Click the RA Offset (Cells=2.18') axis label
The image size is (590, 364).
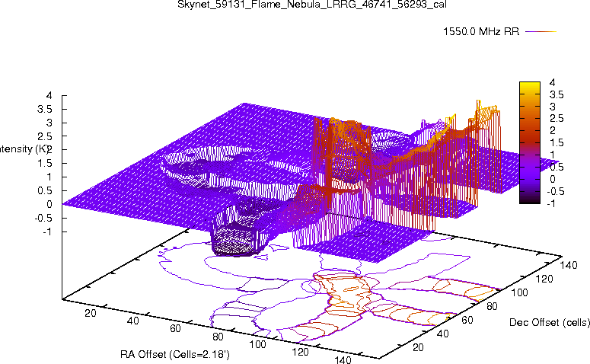(175, 354)
